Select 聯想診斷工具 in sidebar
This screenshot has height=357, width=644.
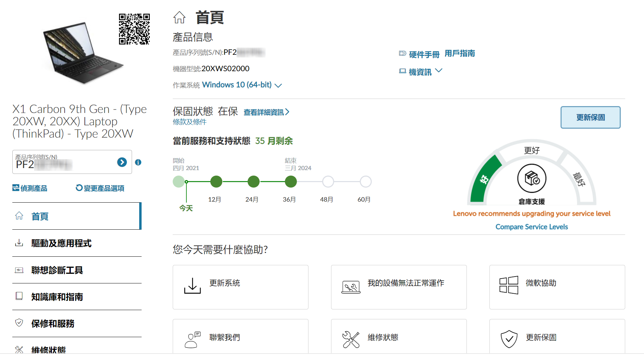pyautogui.click(x=57, y=270)
